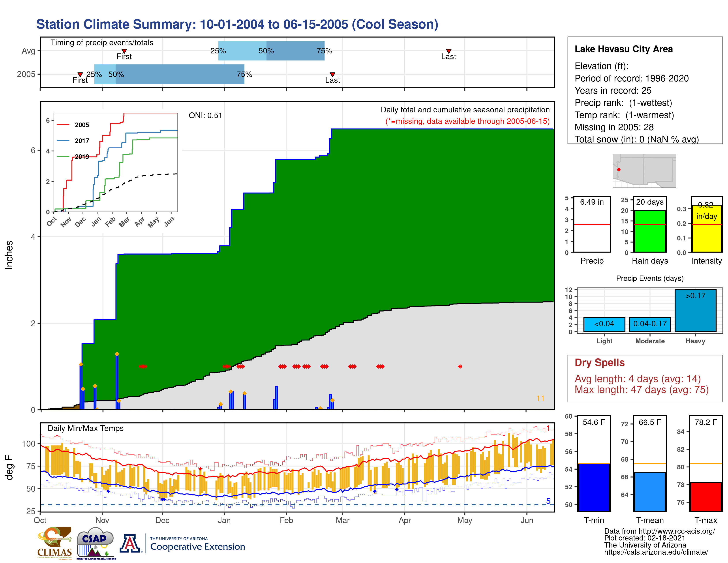728x563 pixels.
Task: Click the green Rain days bar
Action: (x=650, y=231)
